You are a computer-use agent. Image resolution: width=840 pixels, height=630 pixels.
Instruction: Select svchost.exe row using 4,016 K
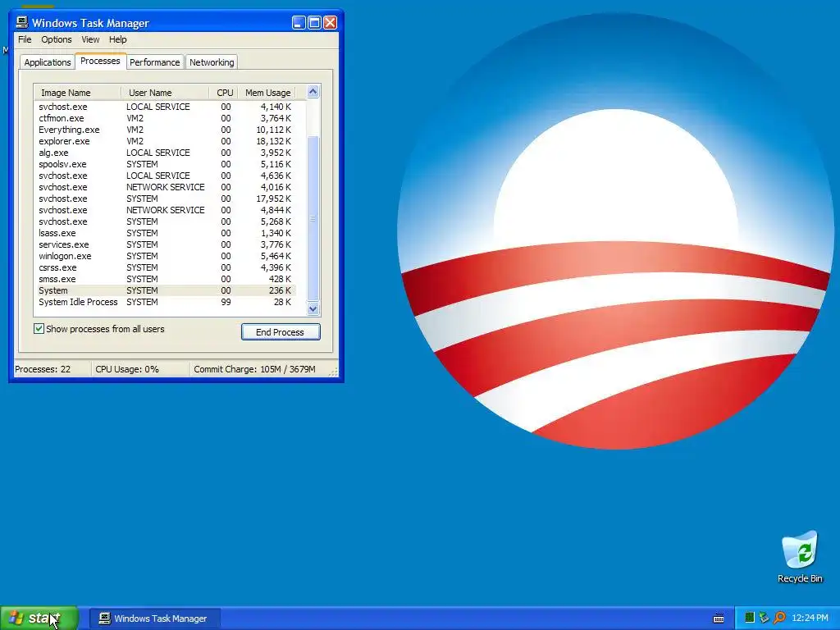tap(165, 188)
